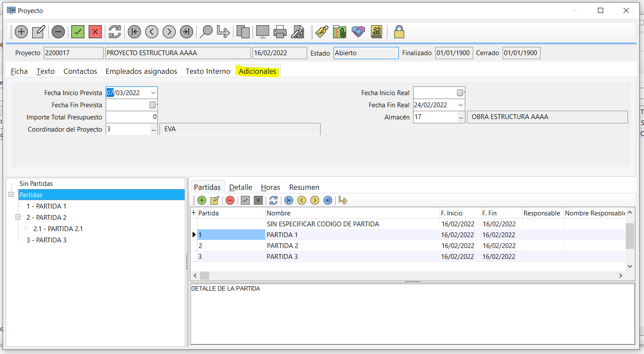Collapse the Partidas tree root node
This screenshot has height=354, width=644.
[11, 195]
